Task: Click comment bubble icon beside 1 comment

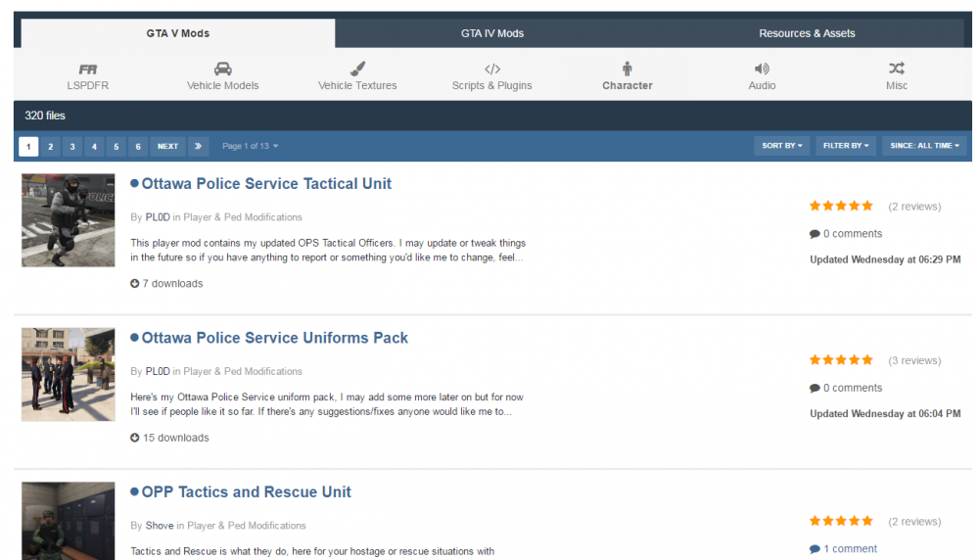Action: coord(815,549)
